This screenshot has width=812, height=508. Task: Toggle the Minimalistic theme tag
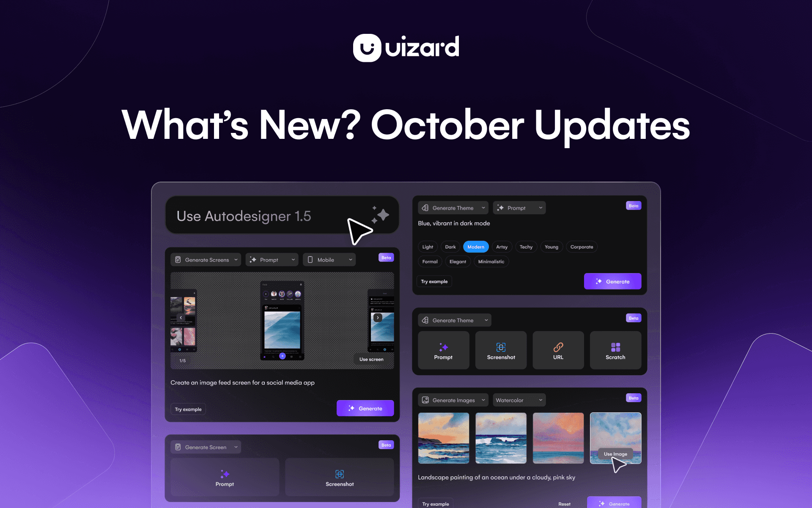[x=491, y=261]
